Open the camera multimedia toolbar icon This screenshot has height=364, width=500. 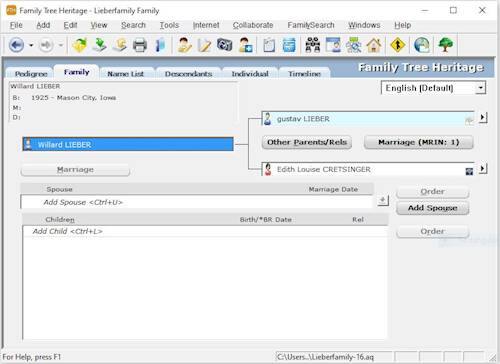(224, 45)
